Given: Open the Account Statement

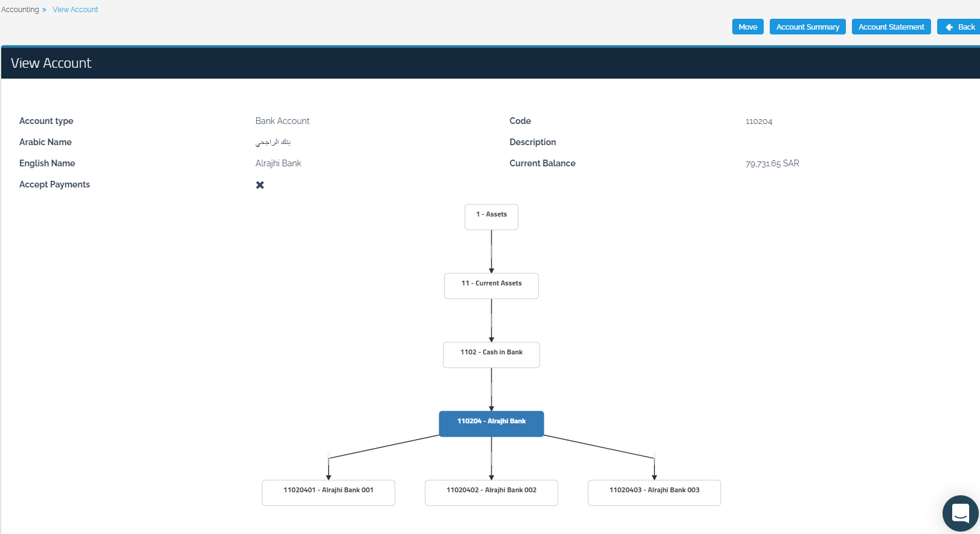Looking at the screenshot, I should pos(891,27).
